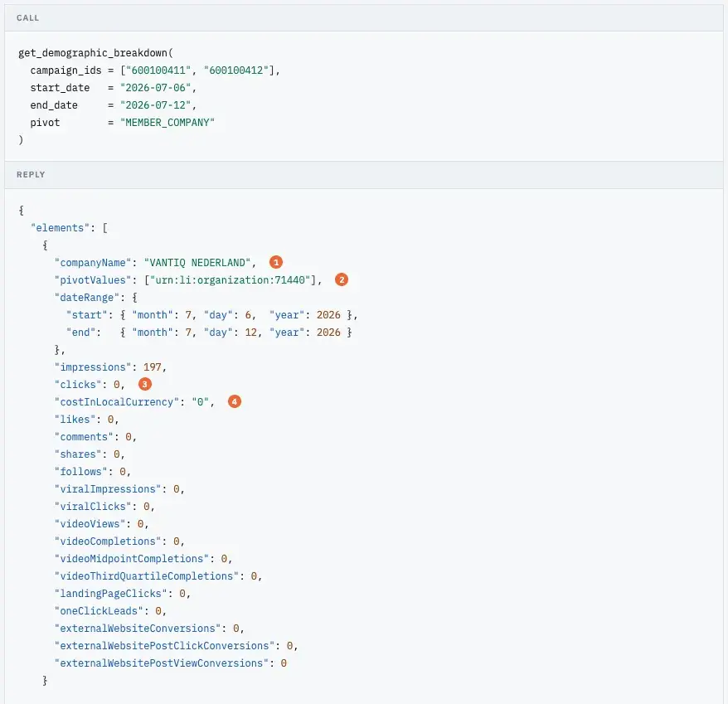Click the "dateRange" key
This screenshot has height=704, width=728.
point(87,298)
